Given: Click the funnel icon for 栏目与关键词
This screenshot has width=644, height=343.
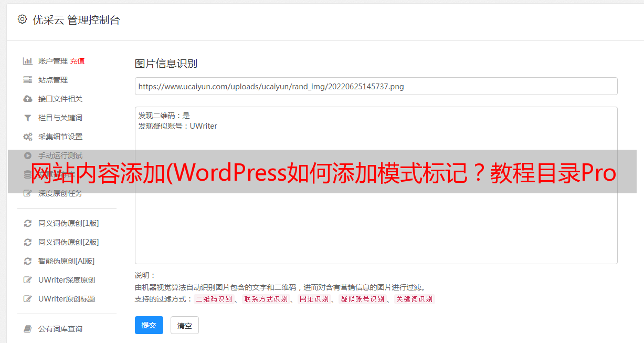Looking at the screenshot, I should [x=28, y=118].
